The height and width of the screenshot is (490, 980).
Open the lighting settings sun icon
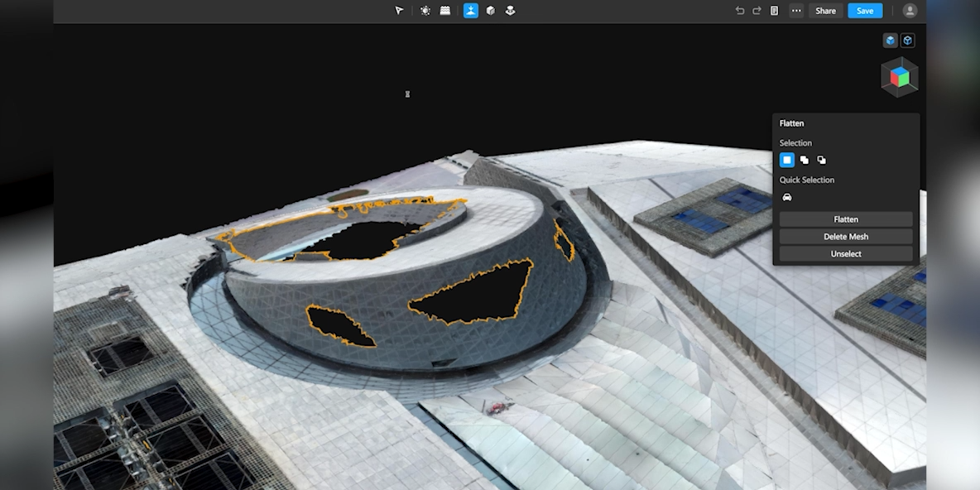(x=425, y=11)
